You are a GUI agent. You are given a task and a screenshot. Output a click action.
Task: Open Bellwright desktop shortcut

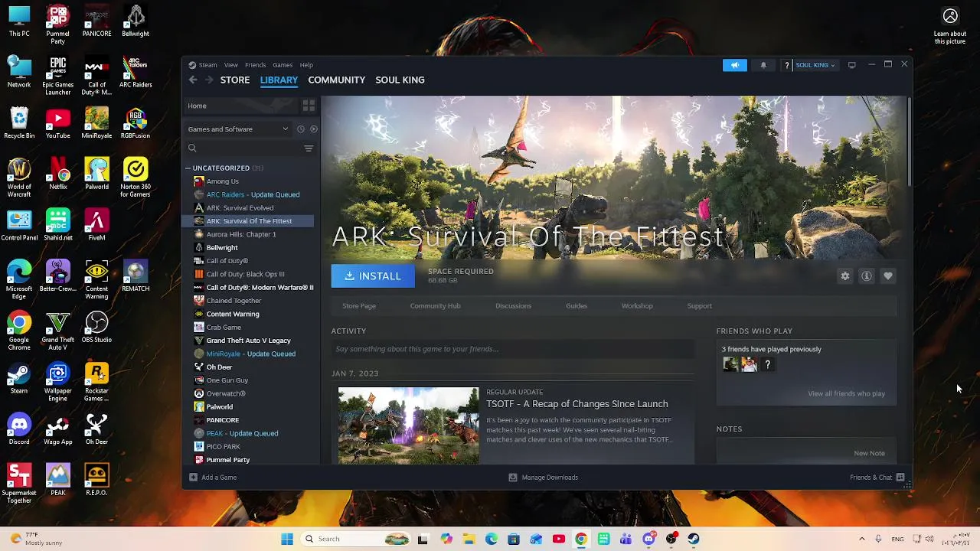pyautogui.click(x=136, y=21)
